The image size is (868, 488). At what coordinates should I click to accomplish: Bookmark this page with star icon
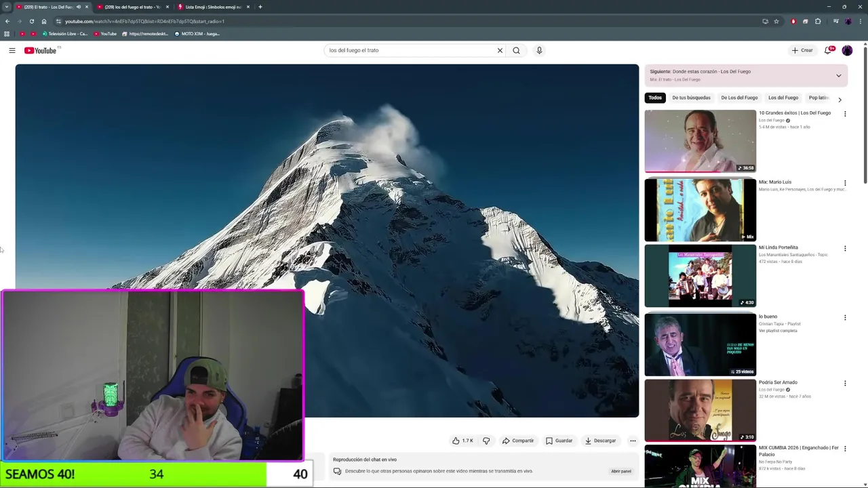[x=776, y=21]
